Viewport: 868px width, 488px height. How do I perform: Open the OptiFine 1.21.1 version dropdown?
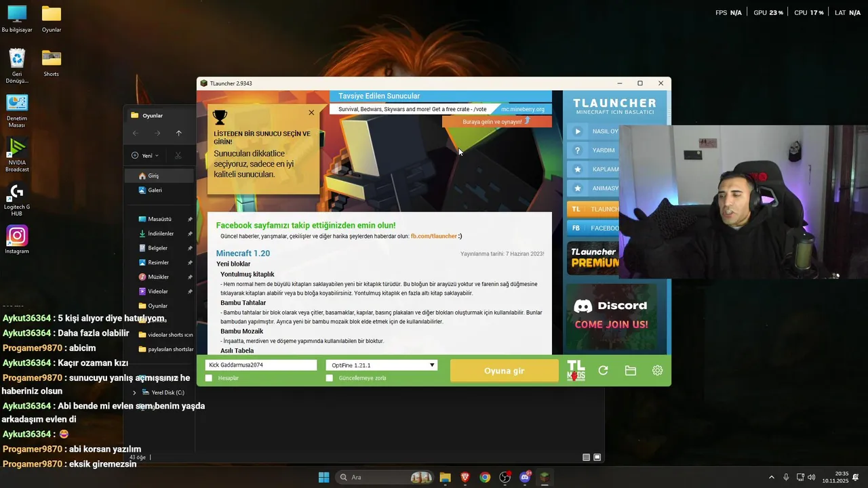coord(382,365)
